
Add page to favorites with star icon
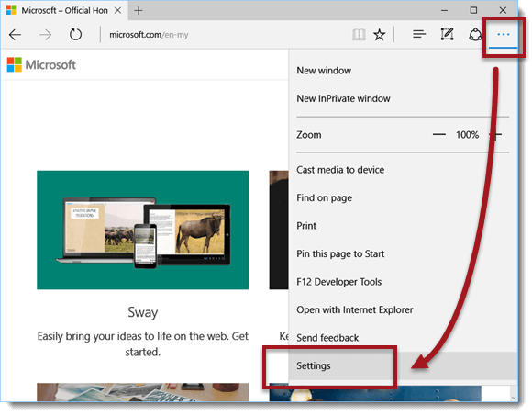[380, 35]
